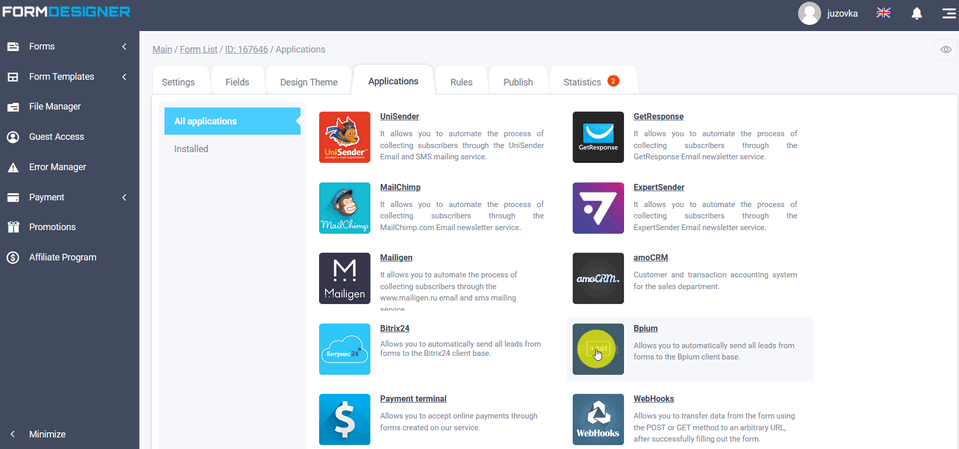Click the MailChimp monkey logo icon

[x=345, y=207]
